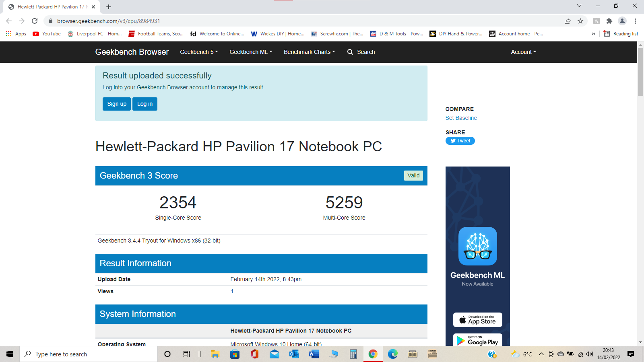Image resolution: width=644 pixels, height=362 pixels.
Task: Open the weather 6°C widget
Action: 522,354
